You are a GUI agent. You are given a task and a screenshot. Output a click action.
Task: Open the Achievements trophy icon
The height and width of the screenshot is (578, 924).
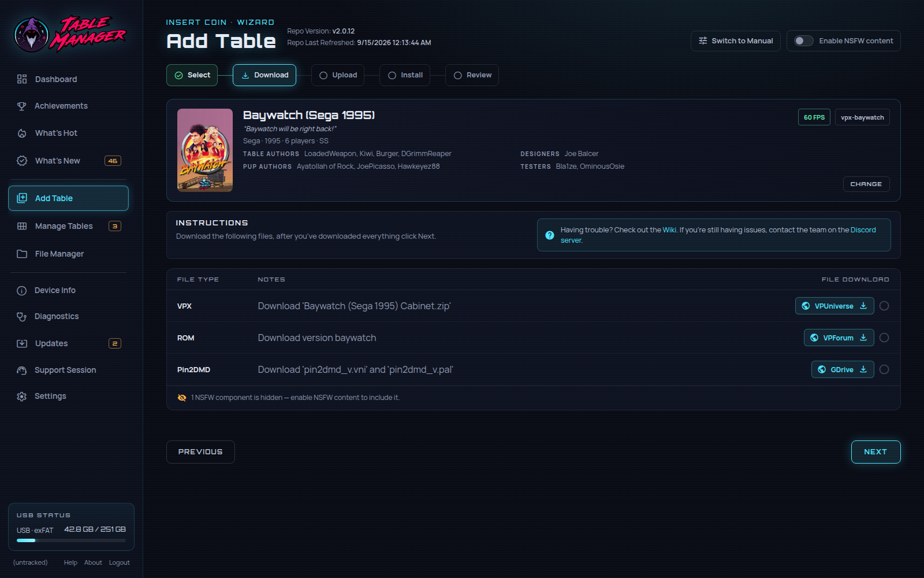tap(22, 106)
